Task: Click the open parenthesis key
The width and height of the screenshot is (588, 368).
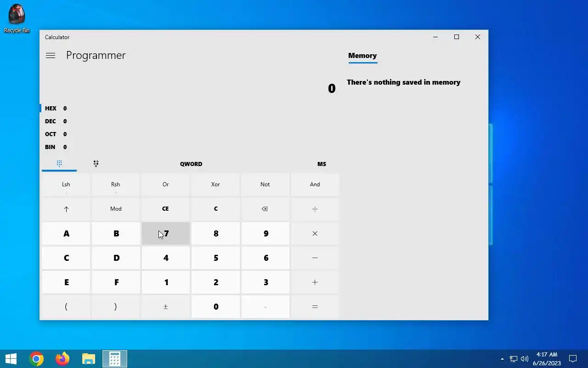Action: click(x=66, y=307)
